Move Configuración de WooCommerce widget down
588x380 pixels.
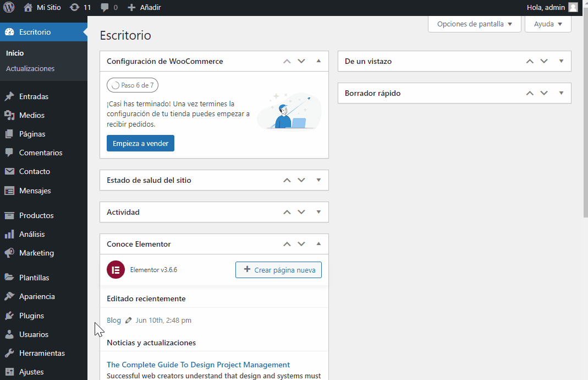click(x=301, y=61)
